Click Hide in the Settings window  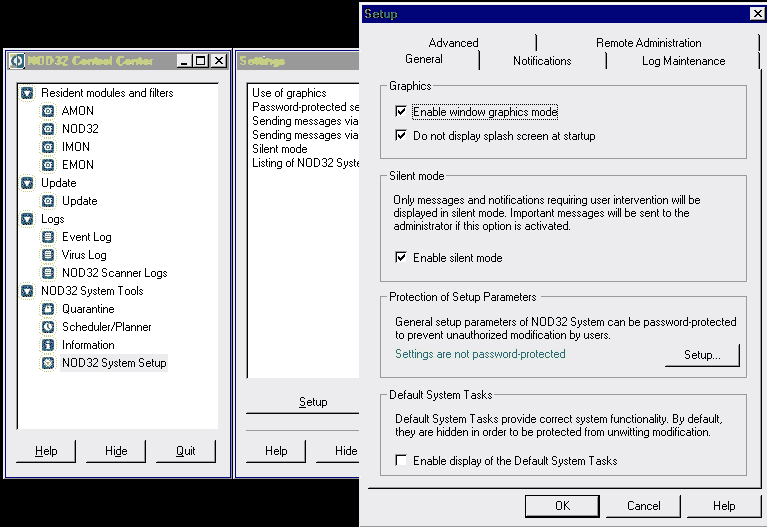(x=338, y=451)
